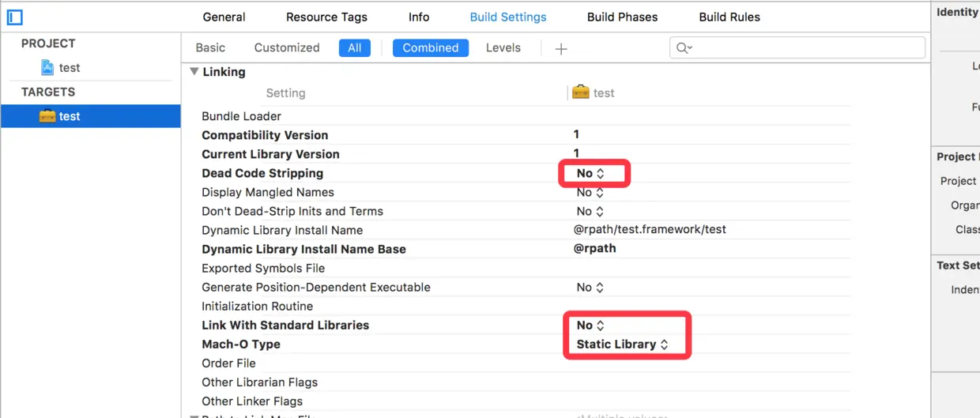This screenshot has height=418, width=980.
Task: Select the Other Linker Flags setting row
Action: click(252, 401)
